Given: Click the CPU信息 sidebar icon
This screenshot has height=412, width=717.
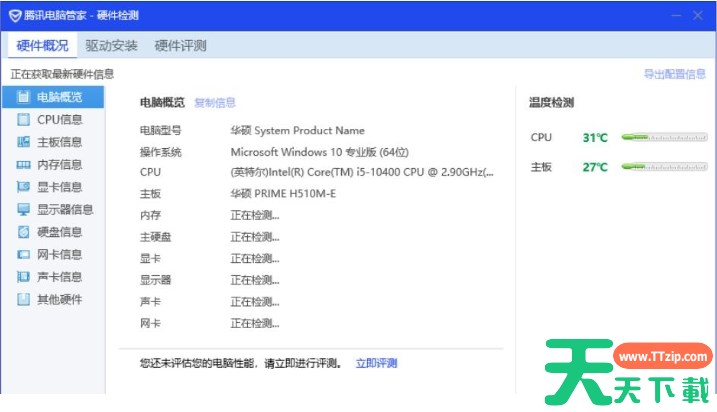Looking at the screenshot, I should pyautogui.click(x=23, y=119).
